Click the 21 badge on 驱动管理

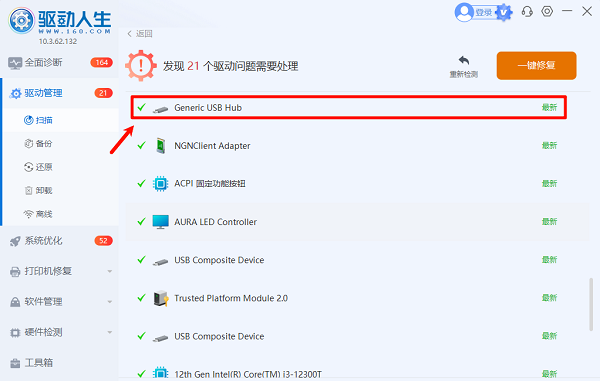[x=103, y=93]
